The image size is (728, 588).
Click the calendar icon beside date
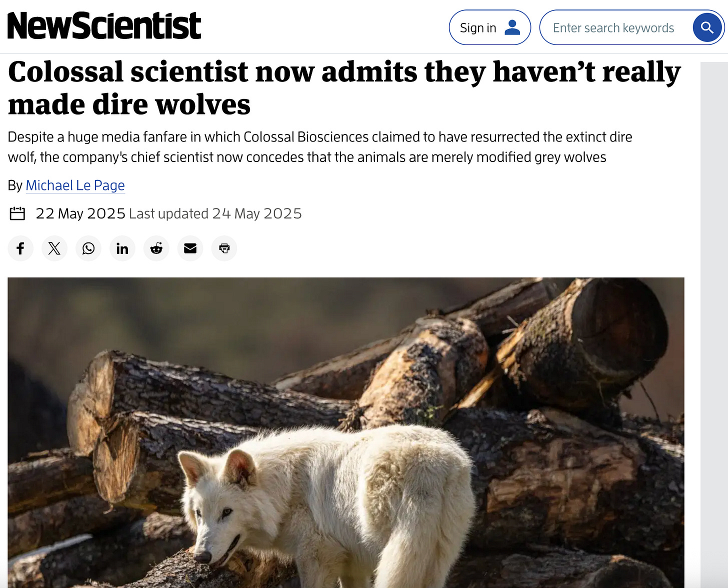[x=17, y=213]
